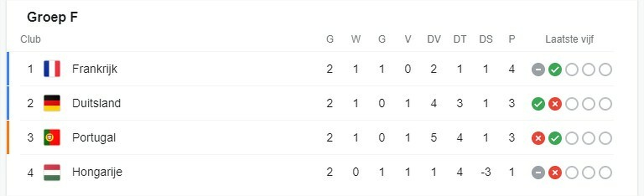Click the Hungary flag icon

(x=52, y=172)
